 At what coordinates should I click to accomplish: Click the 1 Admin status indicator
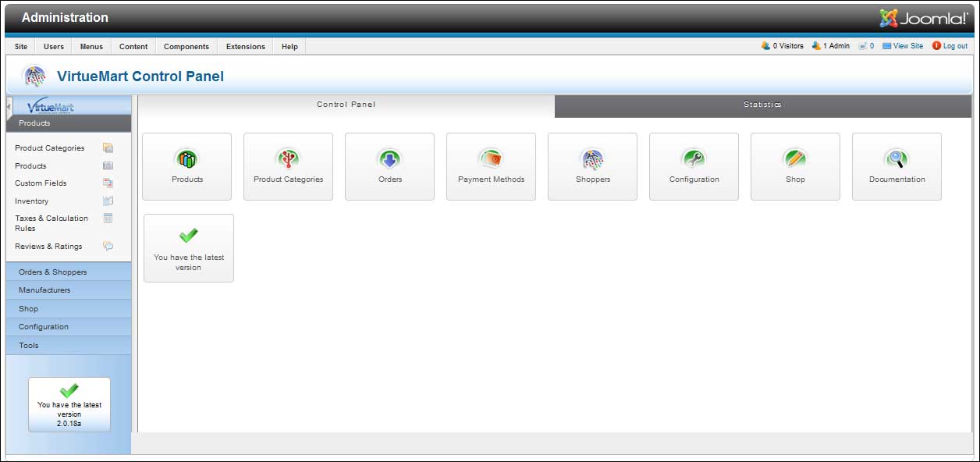[831, 46]
